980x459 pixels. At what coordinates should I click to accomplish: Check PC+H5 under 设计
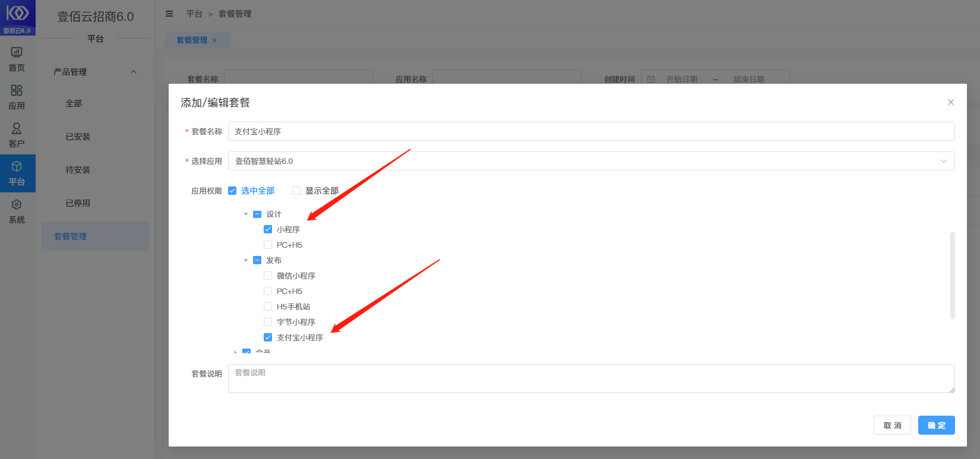tap(268, 245)
